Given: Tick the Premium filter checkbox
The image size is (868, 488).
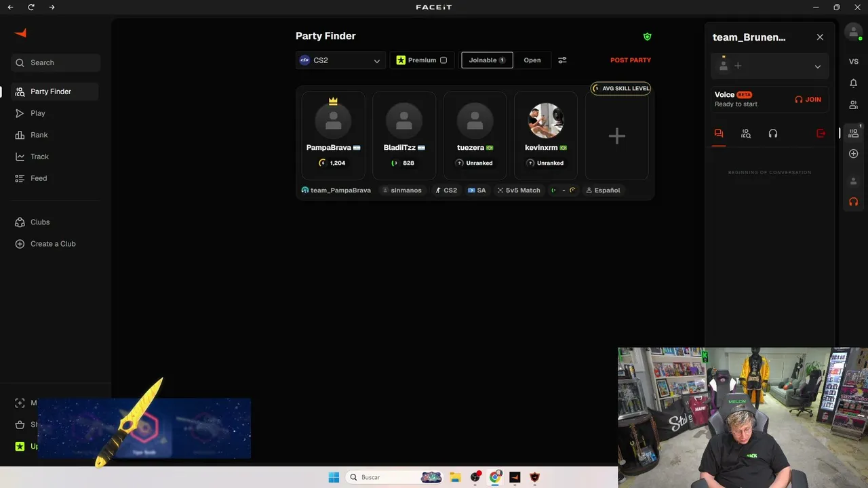Looking at the screenshot, I should [x=443, y=60].
